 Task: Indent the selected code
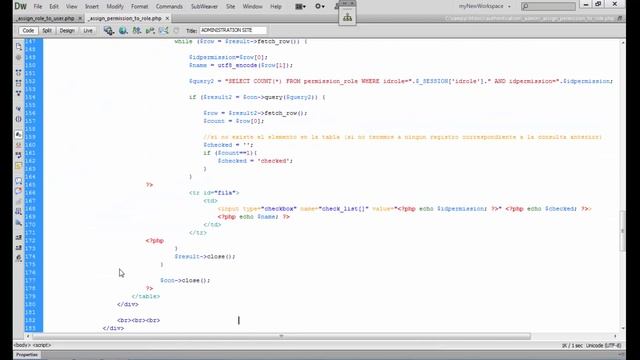[x=19, y=237]
